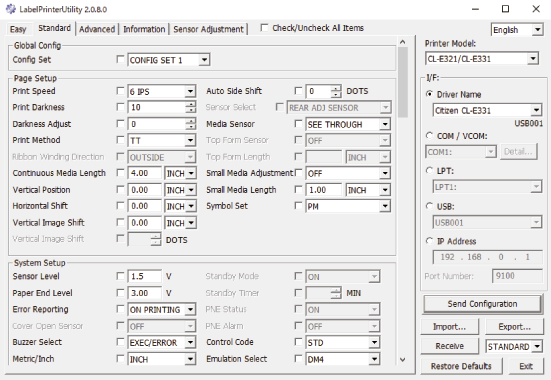Click the Darkness Adjust spinner arrows
This screenshot has width=551, height=380.
[x=191, y=124]
